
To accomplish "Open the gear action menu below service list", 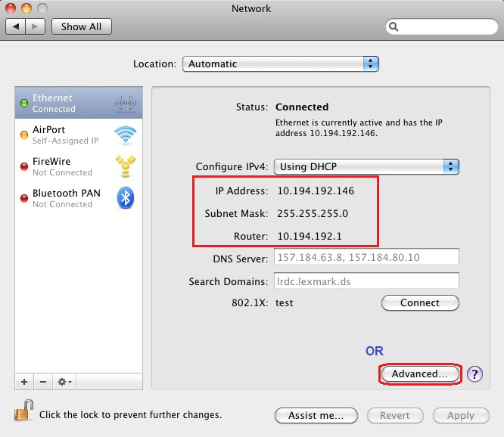I will (x=64, y=382).
